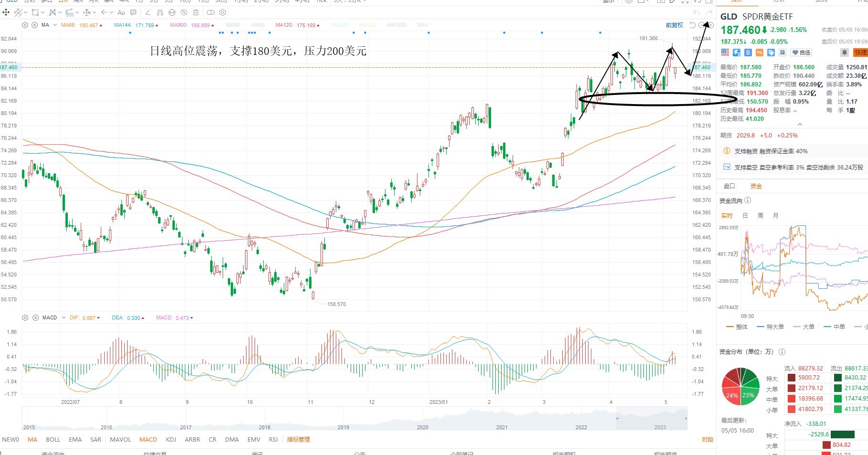This screenshot has width=868, height=455.
Task: Open 指标管理 indicator management
Action: coord(298,440)
